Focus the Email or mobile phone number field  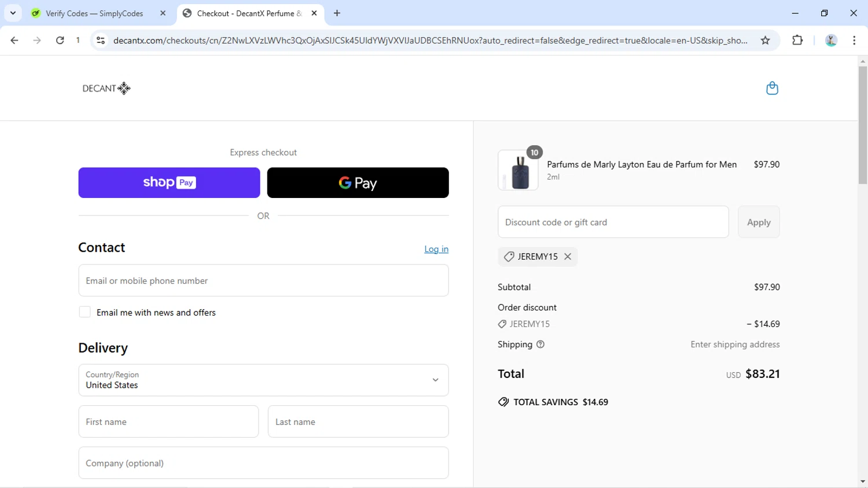coord(263,280)
